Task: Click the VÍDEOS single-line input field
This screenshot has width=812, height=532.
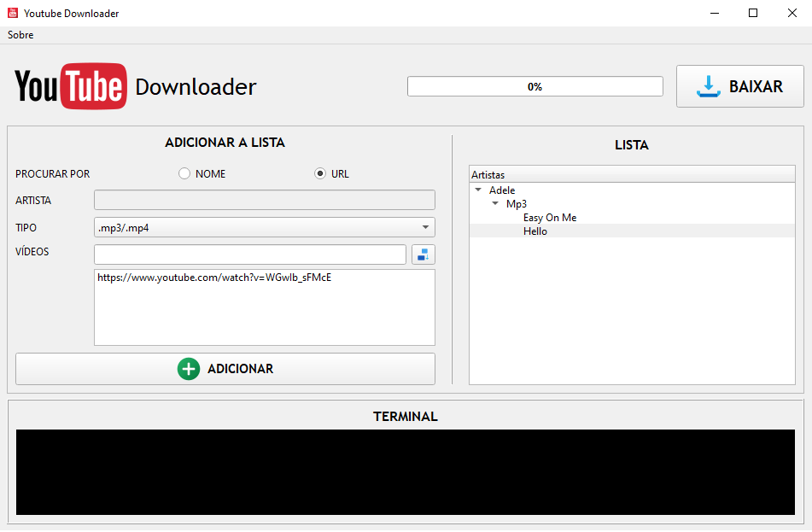Action: click(x=250, y=254)
